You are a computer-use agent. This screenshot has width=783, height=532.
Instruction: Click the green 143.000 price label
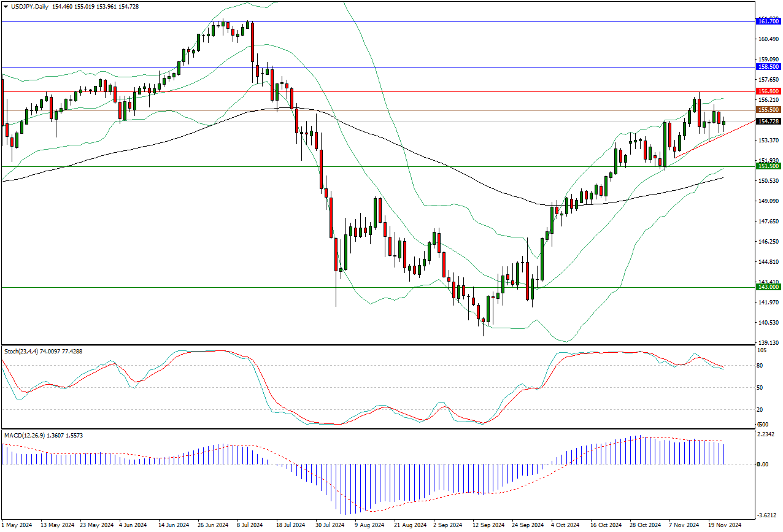768,287
